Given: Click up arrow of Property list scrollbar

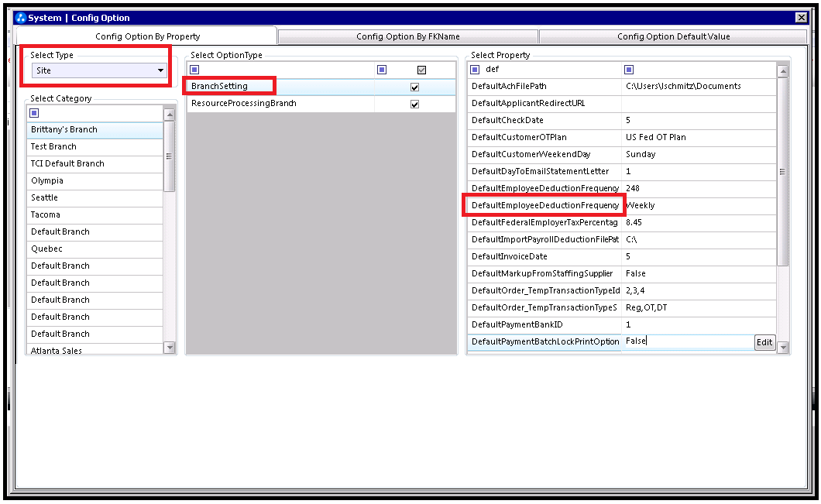Looking at the screenshot, I should pos(783,70).
